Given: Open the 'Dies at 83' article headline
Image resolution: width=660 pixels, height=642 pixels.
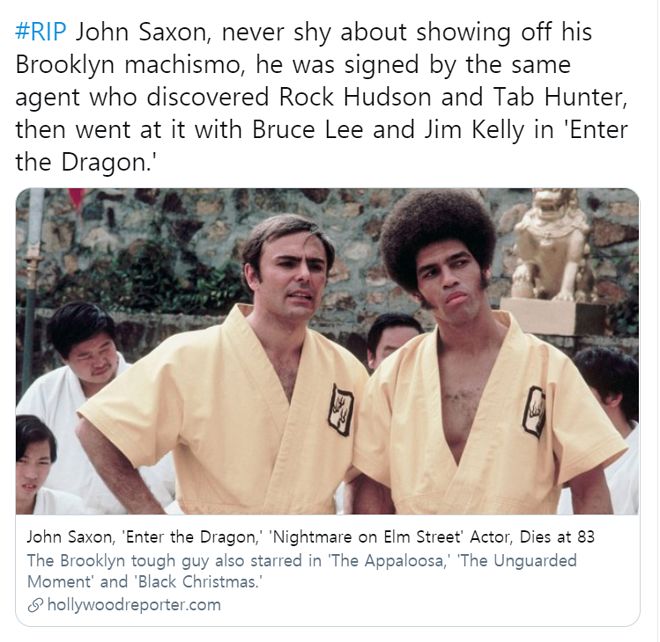Looking at the screenshot, I should pos(311,537).
